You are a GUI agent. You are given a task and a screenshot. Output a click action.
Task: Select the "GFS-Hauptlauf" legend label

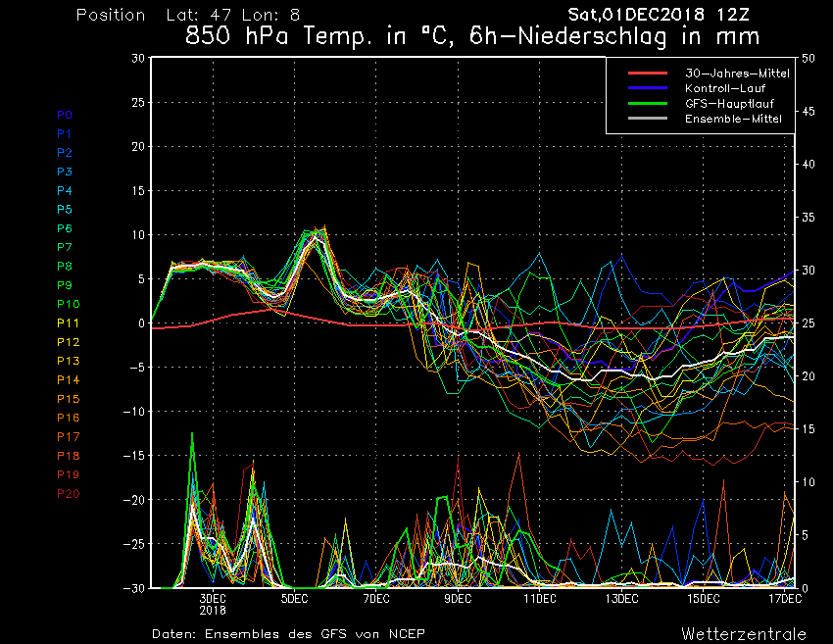pos(729,104)
